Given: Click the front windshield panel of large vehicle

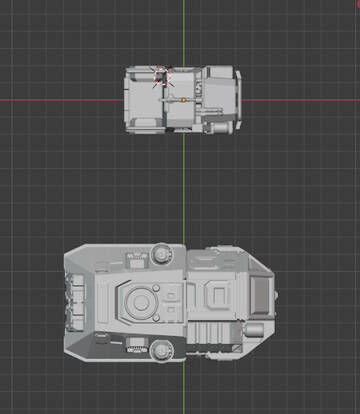Looking at the screenshot, I should [260, 295].
